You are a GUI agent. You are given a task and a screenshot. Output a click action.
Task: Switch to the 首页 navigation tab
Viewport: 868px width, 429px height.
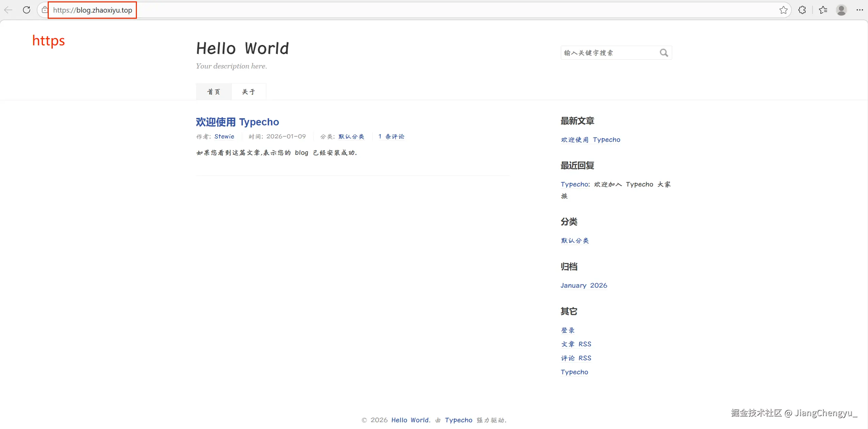tap(214, 92)
